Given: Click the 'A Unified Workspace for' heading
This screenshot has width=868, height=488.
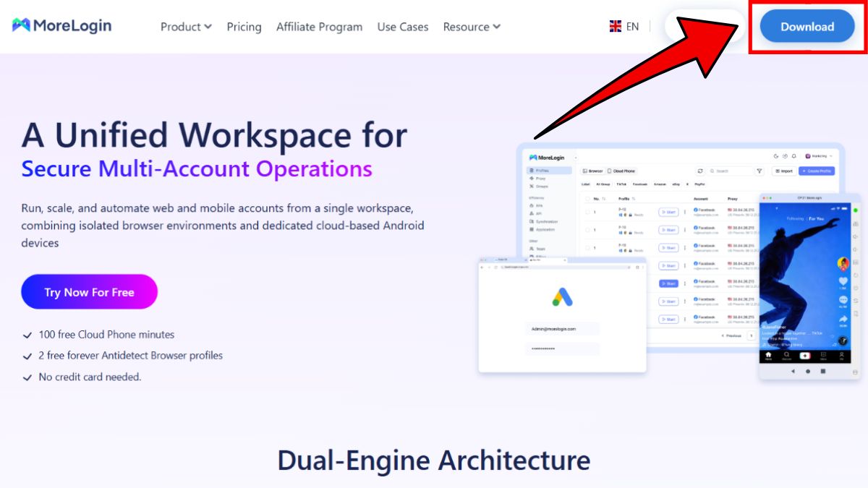Looking at the screenshot, I should coord(214,134).
